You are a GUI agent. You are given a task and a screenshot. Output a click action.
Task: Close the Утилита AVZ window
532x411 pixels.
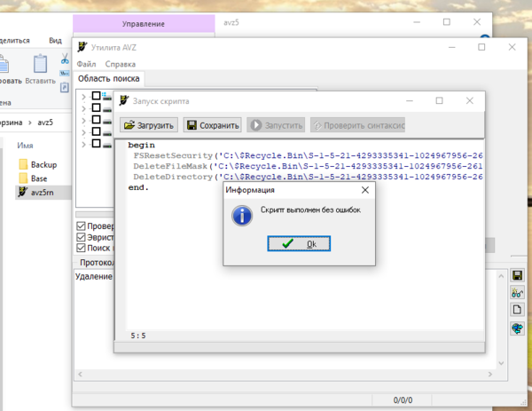point(512,47)
